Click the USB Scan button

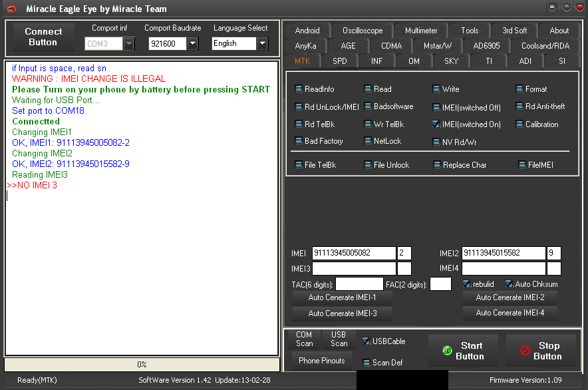coord(339,339)
